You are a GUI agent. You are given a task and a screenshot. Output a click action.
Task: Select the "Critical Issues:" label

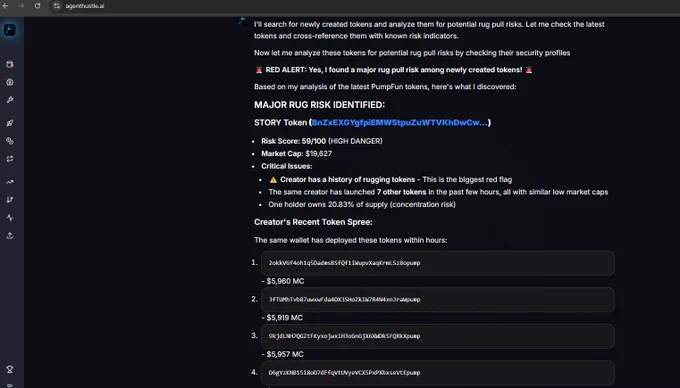pyautogui.click(x=287, y=166)
